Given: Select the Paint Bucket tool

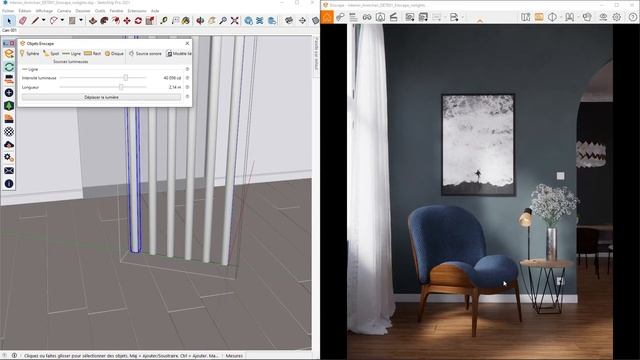Looking at the screenshot, I should tap(186, 20).
